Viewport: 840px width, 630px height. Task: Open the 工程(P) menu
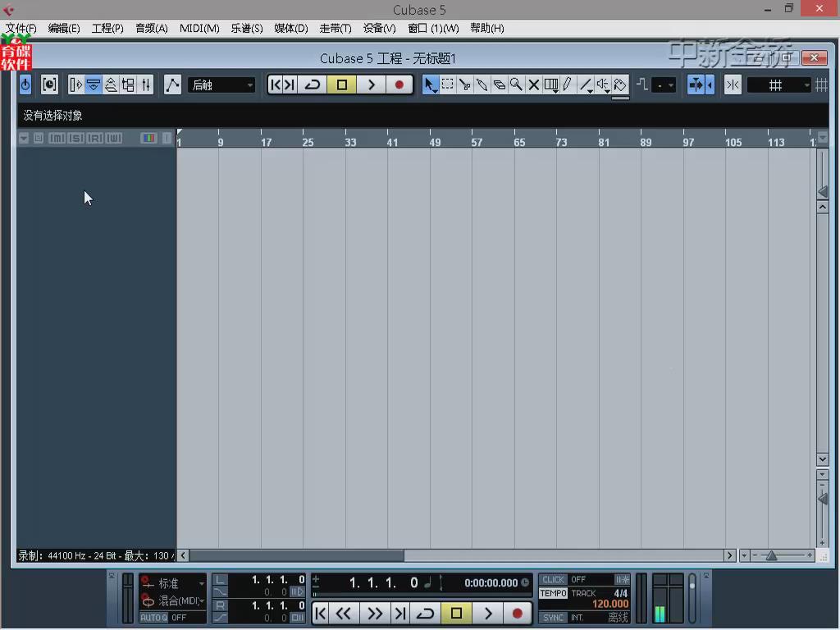click(107, 29)
